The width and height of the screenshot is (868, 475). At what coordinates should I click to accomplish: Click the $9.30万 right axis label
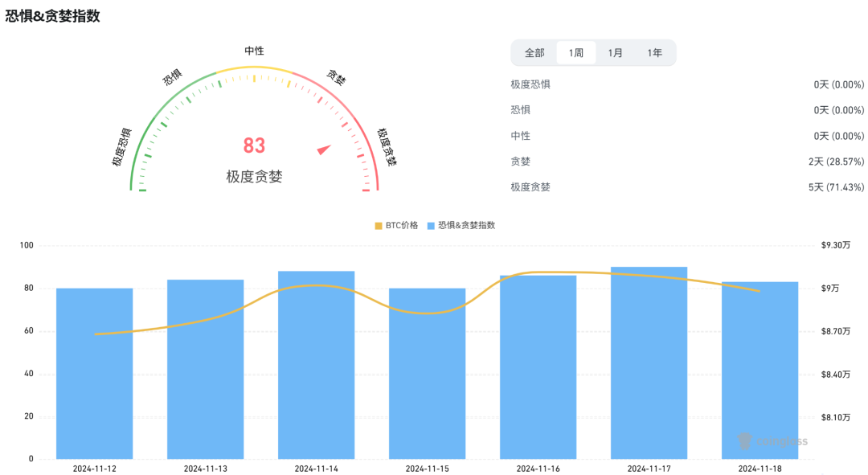pos(835,245)
